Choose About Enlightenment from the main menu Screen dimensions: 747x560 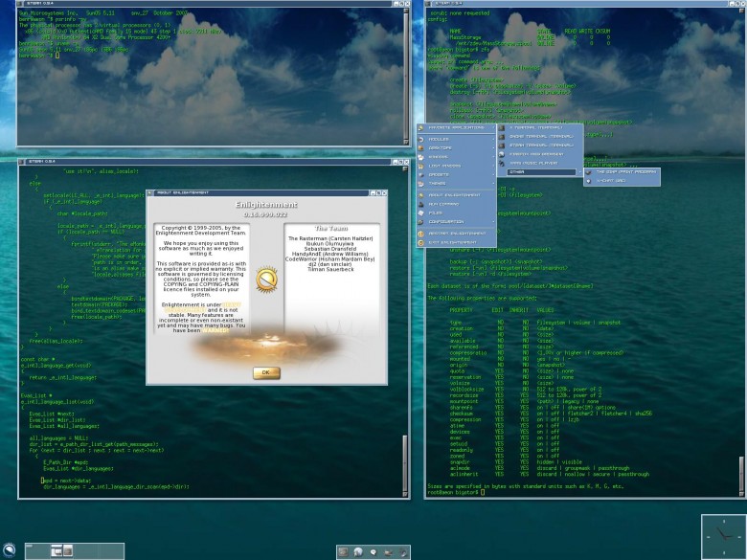[x=457, y=195]
